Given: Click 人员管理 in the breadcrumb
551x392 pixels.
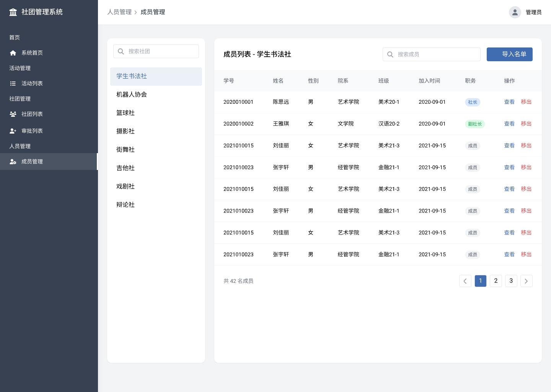Looking at the screenshot, I should [x=119, y=12].
